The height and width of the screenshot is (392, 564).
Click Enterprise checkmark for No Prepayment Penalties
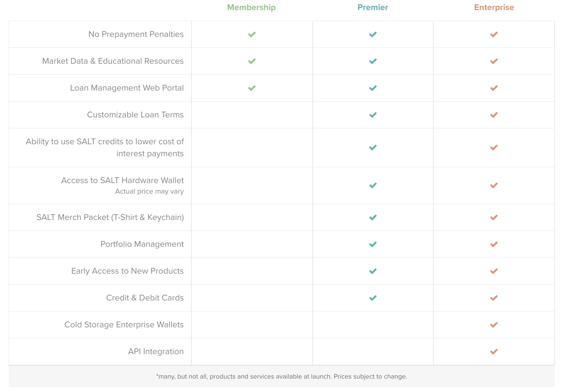coord(494,35)
